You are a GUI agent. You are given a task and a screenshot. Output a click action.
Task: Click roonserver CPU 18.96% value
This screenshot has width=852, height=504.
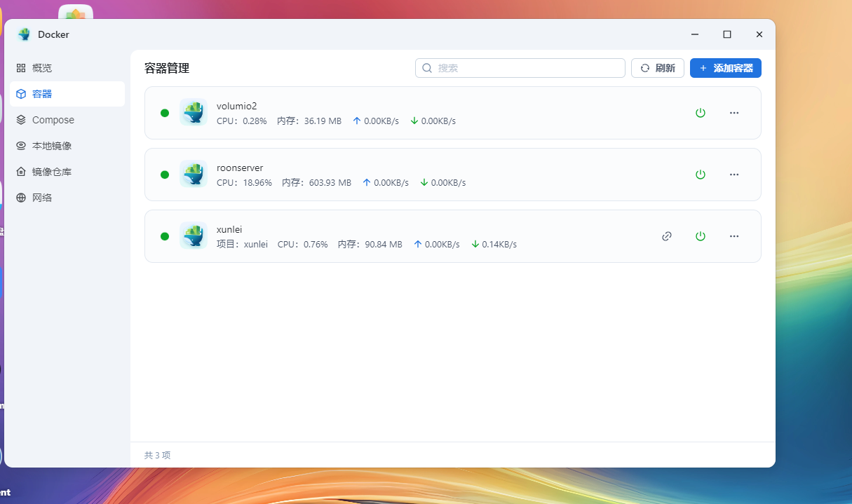tap(244, 182)
